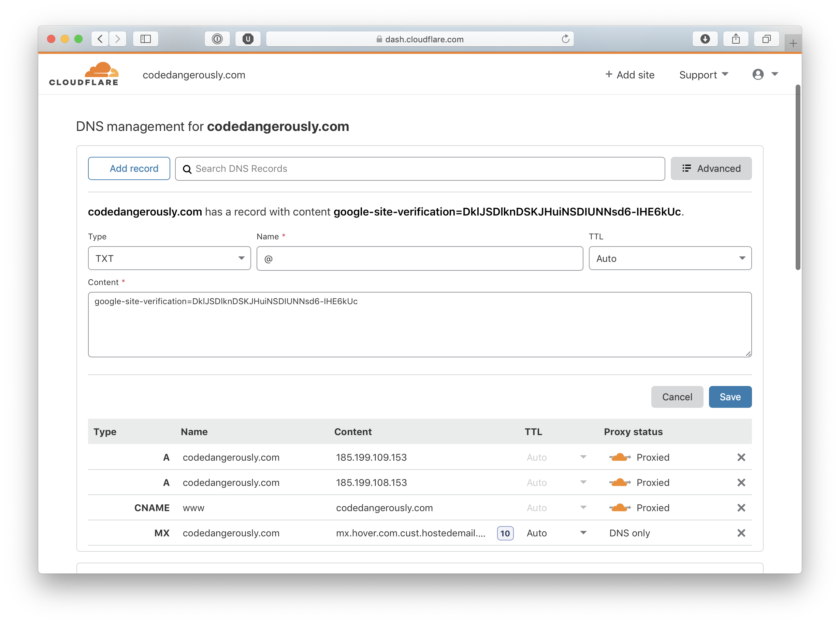Delete the CNAME www record

pos(741,508)
